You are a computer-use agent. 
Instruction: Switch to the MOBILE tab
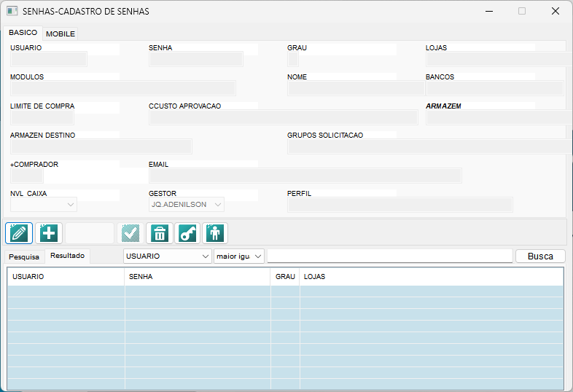point(61,34)
